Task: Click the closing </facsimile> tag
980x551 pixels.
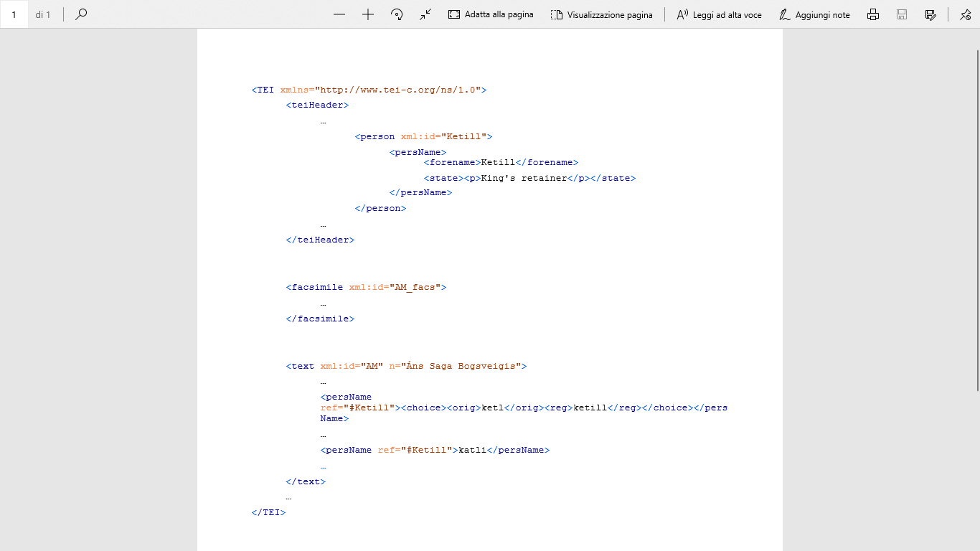Action: pyautogui.click(x=320, y=319)
